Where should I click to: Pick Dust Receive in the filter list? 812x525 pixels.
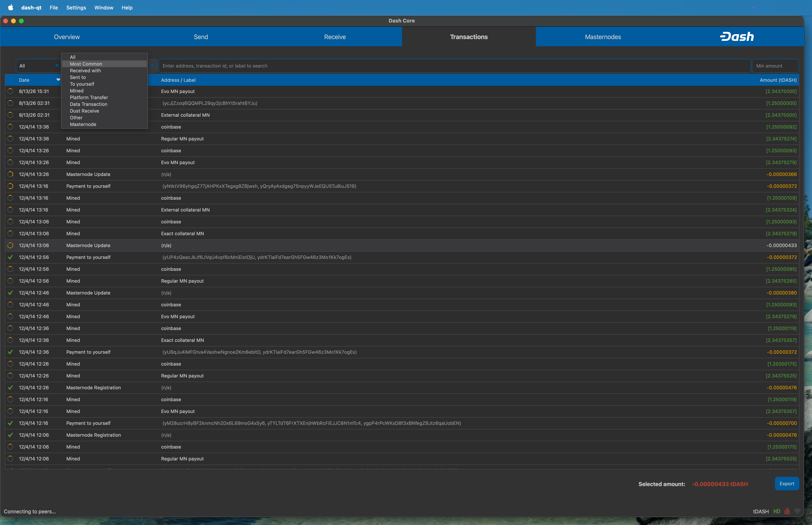(x=104, y=111)
